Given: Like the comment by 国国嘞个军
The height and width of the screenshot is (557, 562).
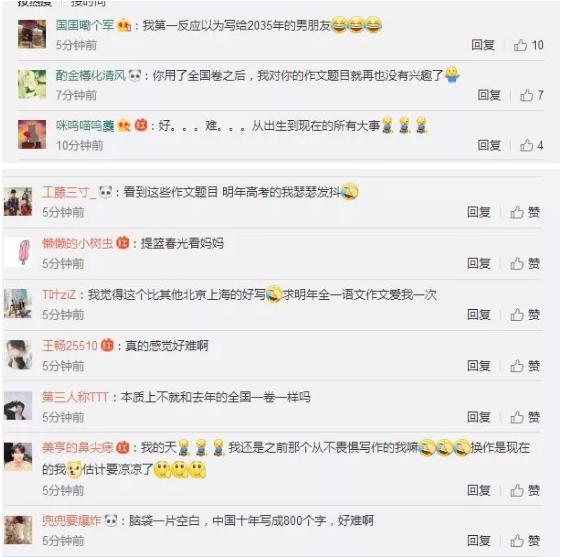Looking at the screenshot, I should (528, 45).
